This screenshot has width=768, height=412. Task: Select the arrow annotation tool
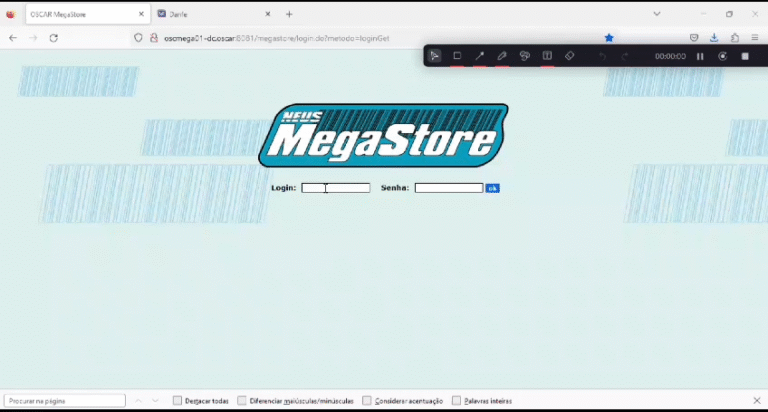pos(480,56)
